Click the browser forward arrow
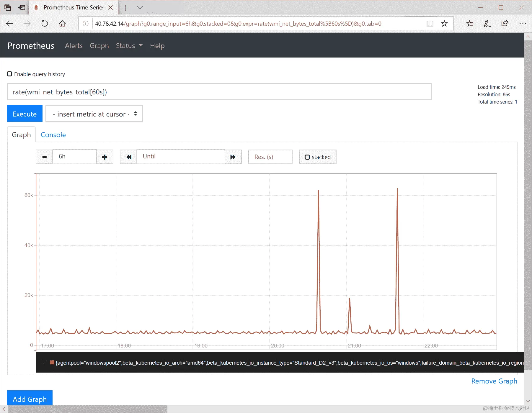This screenshot has width=532, height=413. pos(27,24)
